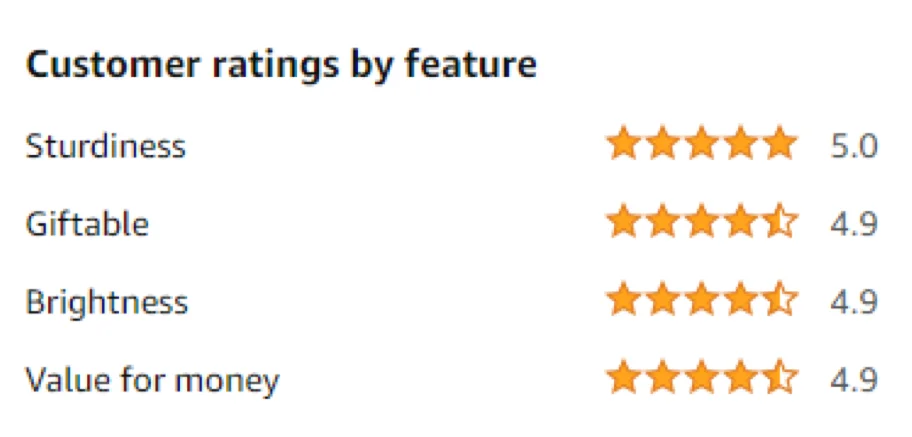Click the Customer ratings by feature heading
This screenshot has width=912, height=437.
(x=281, y=65)
